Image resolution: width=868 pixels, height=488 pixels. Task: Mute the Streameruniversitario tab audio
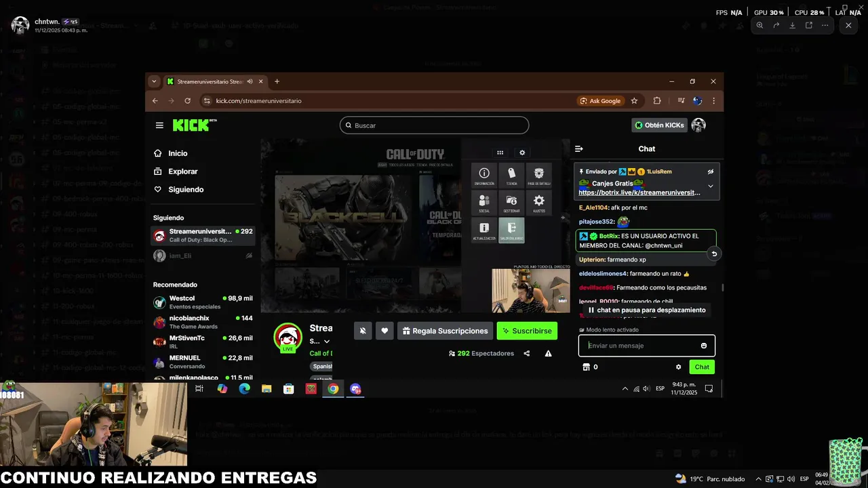pyautogui.click(x=250, y=81)
